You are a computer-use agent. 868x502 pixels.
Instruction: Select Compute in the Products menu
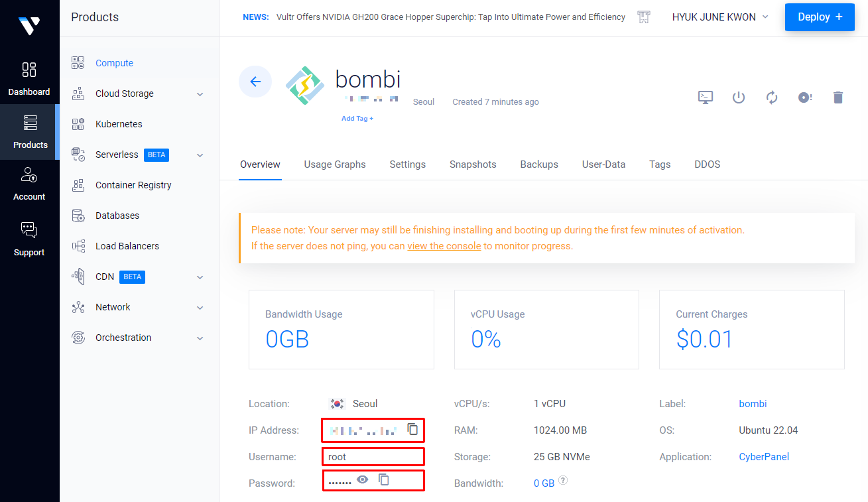pyautogui.click(x=114, y=63)
